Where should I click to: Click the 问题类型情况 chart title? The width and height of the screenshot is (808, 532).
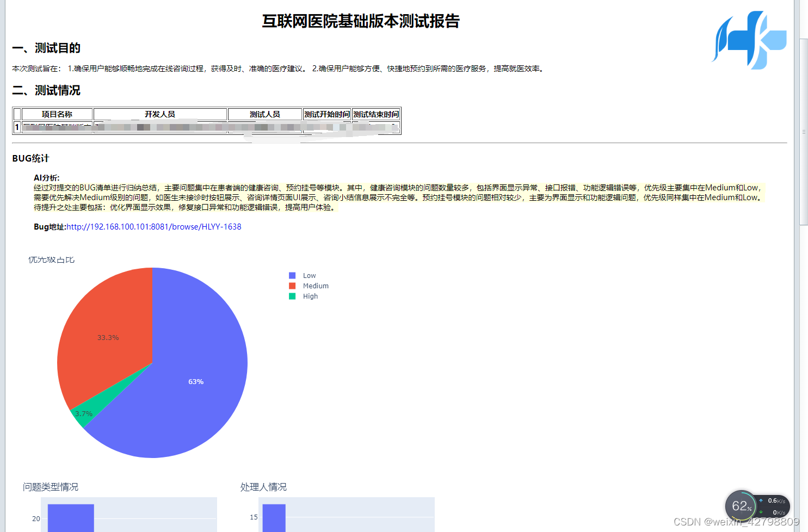tap(51, 487)
